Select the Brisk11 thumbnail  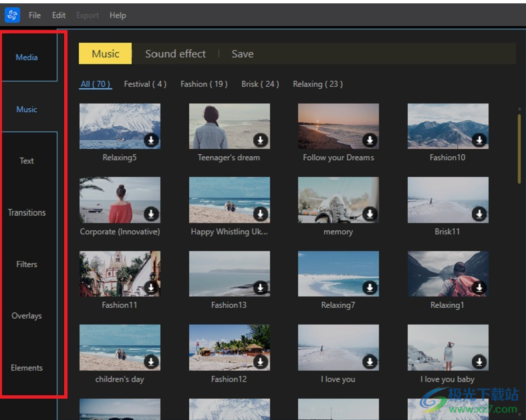(x=448, y=200)
